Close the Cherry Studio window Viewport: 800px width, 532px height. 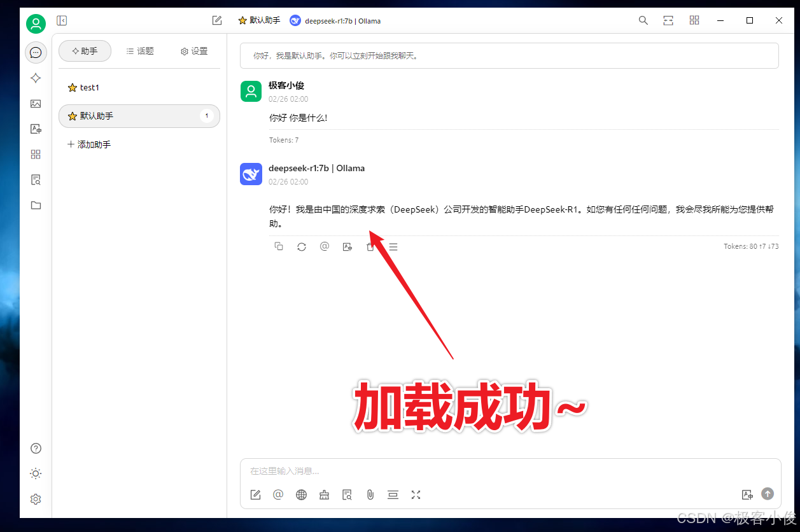(779, 20)
